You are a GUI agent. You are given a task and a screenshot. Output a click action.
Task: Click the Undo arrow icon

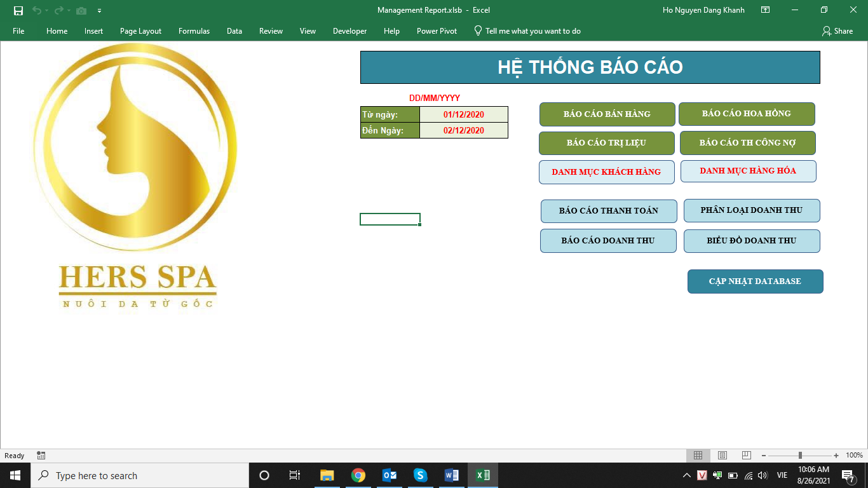36,10
